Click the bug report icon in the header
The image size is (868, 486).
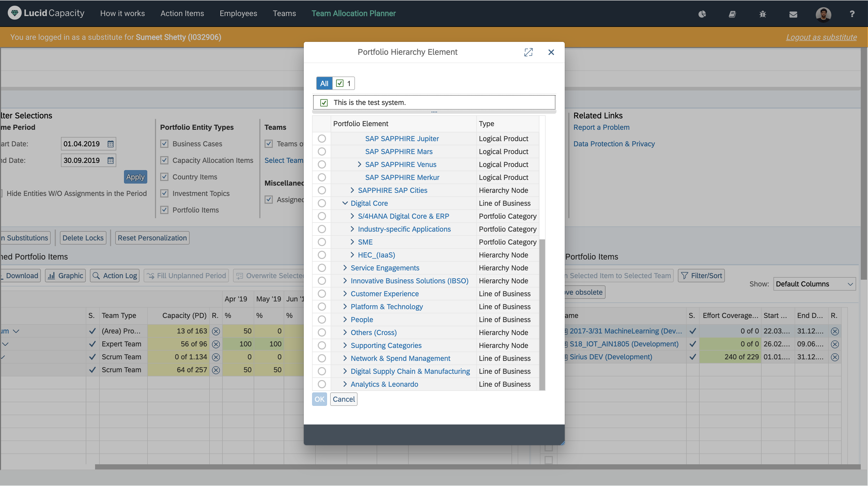tap(763, 14)
